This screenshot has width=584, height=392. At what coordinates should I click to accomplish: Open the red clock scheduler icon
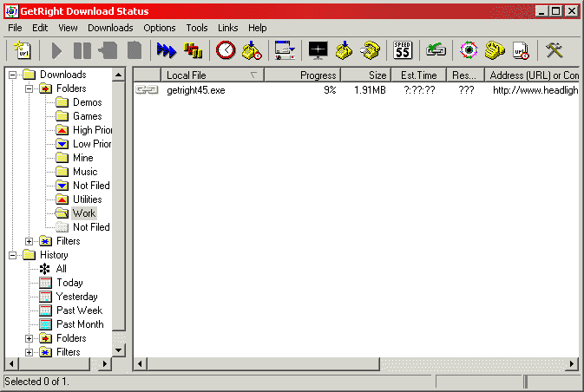(226, 50)
